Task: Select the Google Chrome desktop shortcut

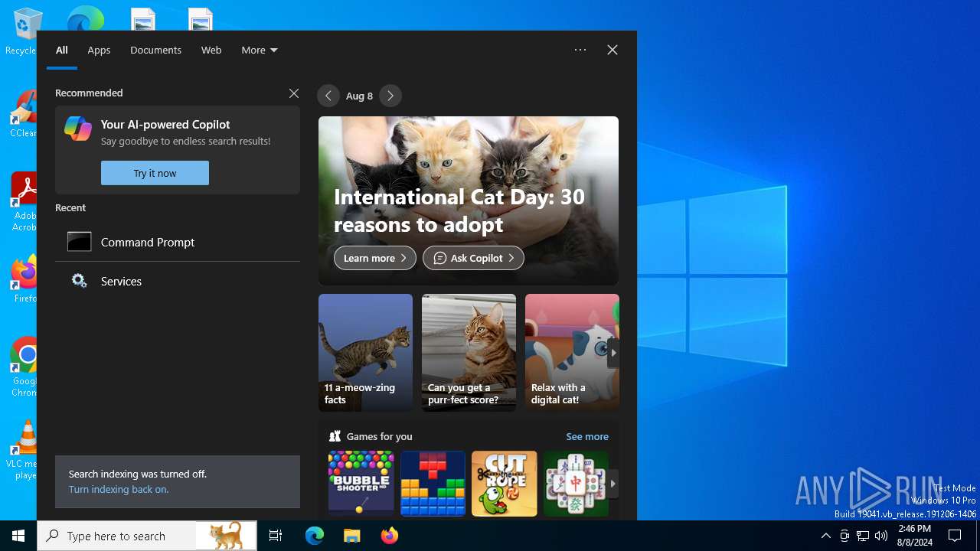Action: point(23,367)
